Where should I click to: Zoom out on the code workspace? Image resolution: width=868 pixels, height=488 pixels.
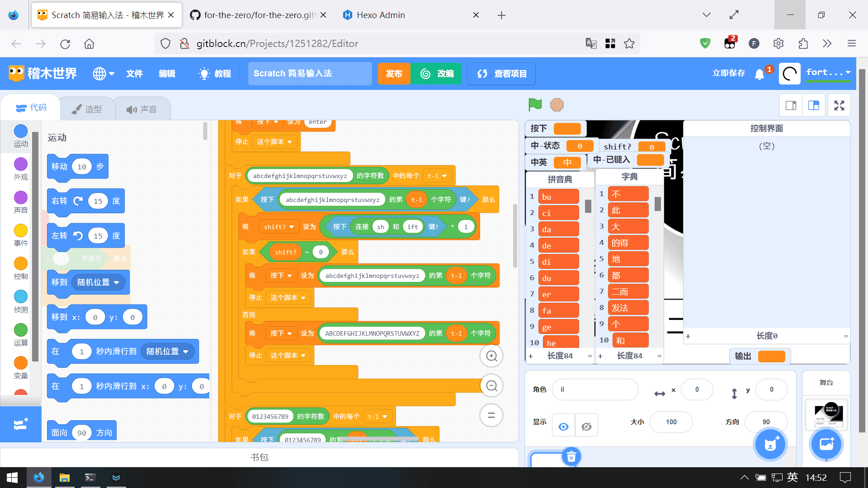(x=491, y=386)
